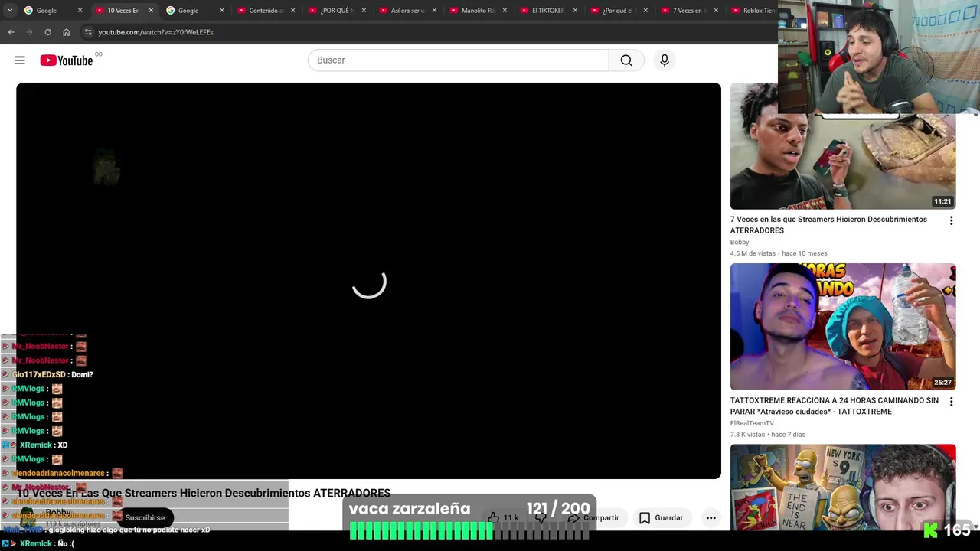This screenshot has height=551, width=980.
Task: Switch to the '7 Veces en' tab
Action: 689,11
